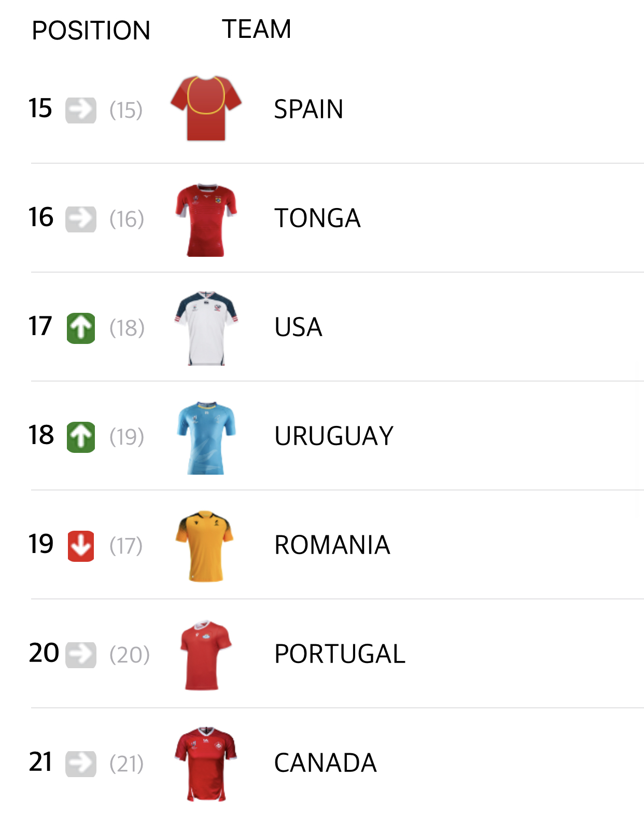Image resolution: width=644 pixels, height=815 pixels.
Task: Click Spain's red jersey icon
Action: (x=206, y=108)
